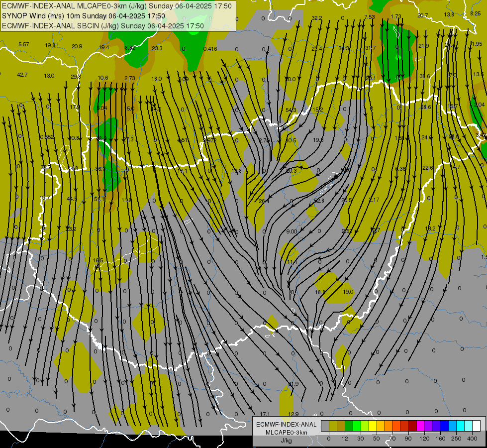The width and height of the screenshot is (487, 448).
Task: Click the MLCAPE0-3km label in legend box
Action: (x=287, y=433)
